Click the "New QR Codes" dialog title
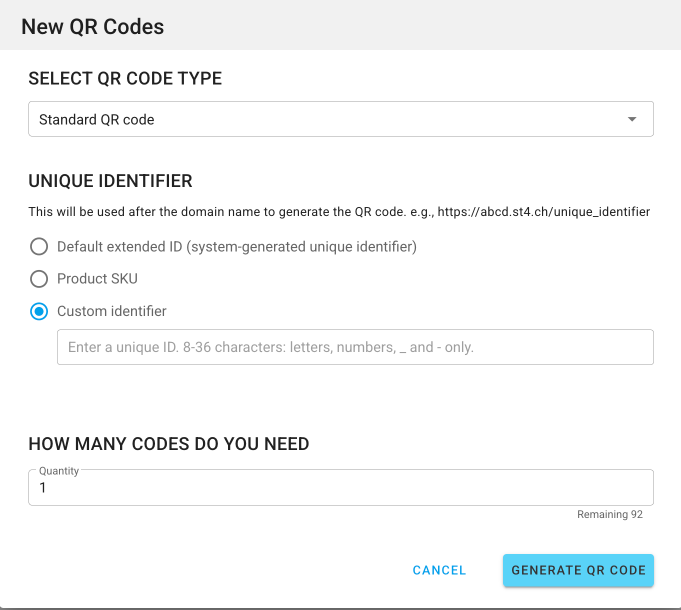 pyautogui.click(x=92, y=27)
